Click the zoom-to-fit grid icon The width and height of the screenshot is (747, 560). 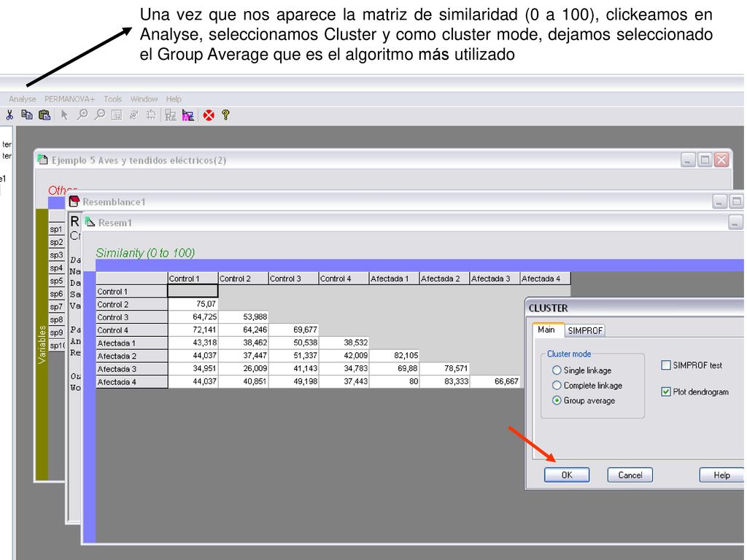point(116,114)
